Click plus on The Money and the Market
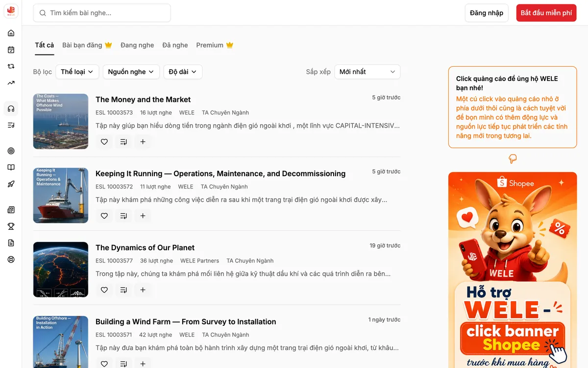The height and width of the screenshot is (368, 588). [143, 142]
